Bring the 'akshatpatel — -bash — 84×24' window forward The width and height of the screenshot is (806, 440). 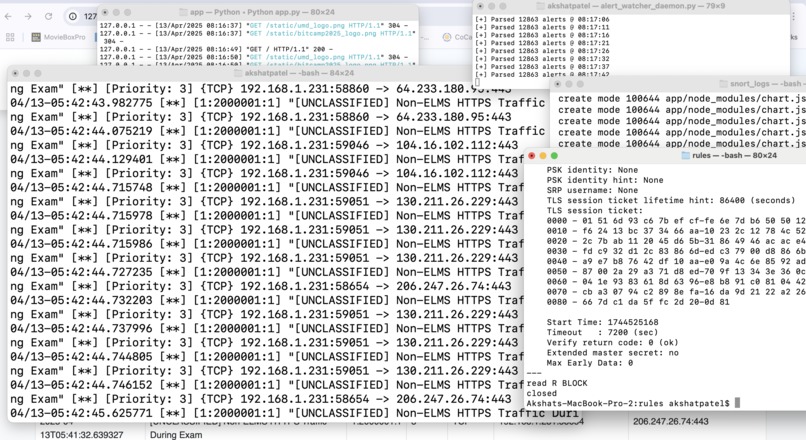click(299, 73)
